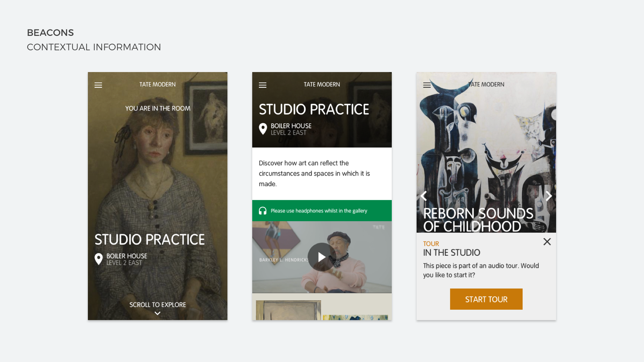Screen dimensions: 644x362
Task: Click the BEACONS slide heading
Action: (x=50, y=33)
